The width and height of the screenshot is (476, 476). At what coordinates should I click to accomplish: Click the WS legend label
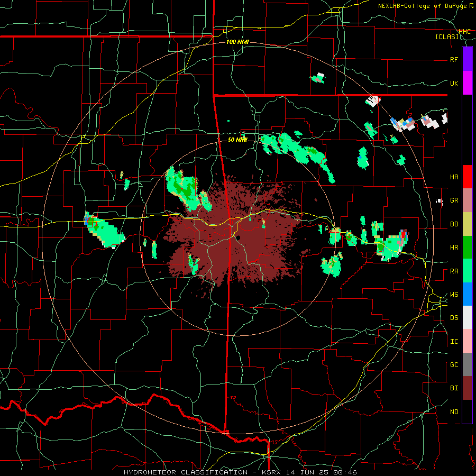point(454,294)
